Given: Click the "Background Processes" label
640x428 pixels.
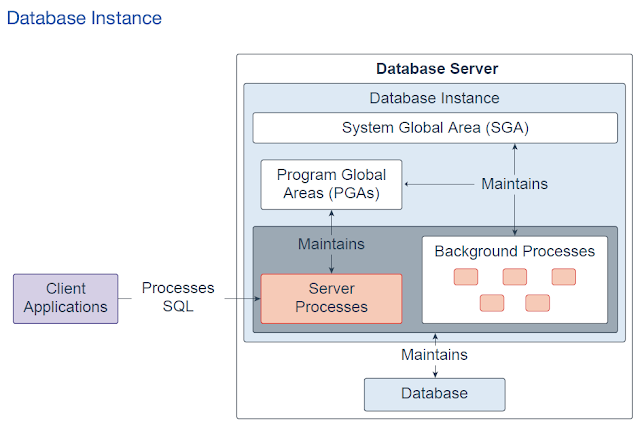Looking at the screenshot, I should (x=515, y=251).
